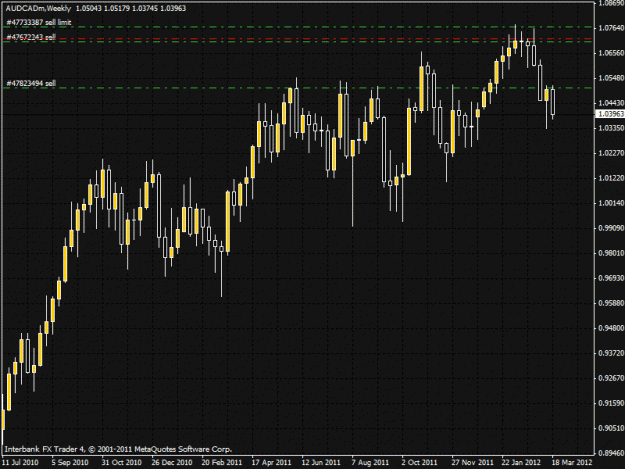Click the 0.90510 price axis label
Viewport: 625px width, 469px height.
611,428
